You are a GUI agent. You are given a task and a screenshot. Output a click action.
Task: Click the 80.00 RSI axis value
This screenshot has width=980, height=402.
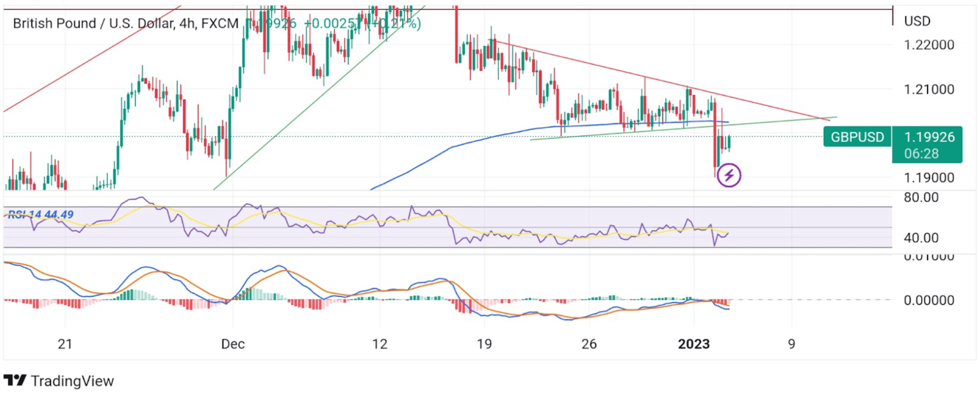[921, 198]
